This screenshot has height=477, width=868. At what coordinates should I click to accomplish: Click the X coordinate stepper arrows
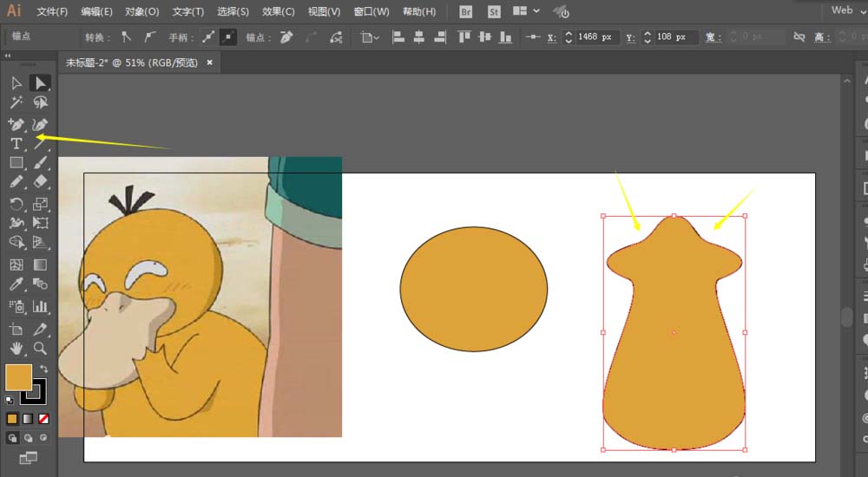click(569, 37)
